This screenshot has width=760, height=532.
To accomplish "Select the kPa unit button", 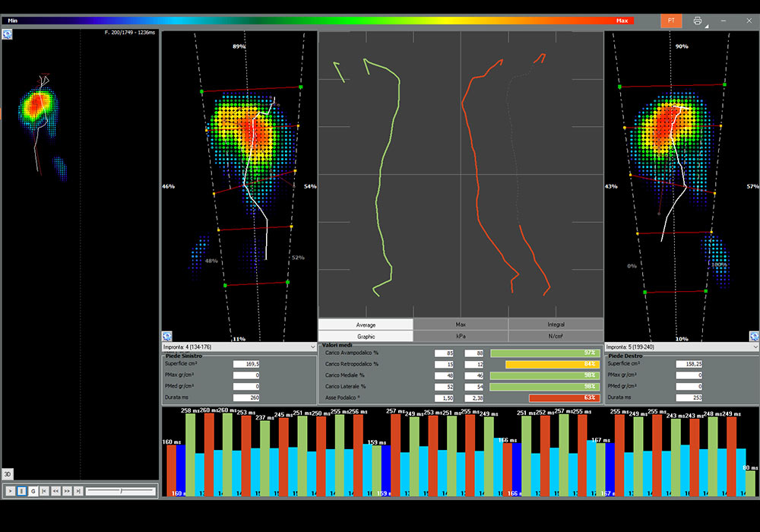I will click(x=461, y=336).
